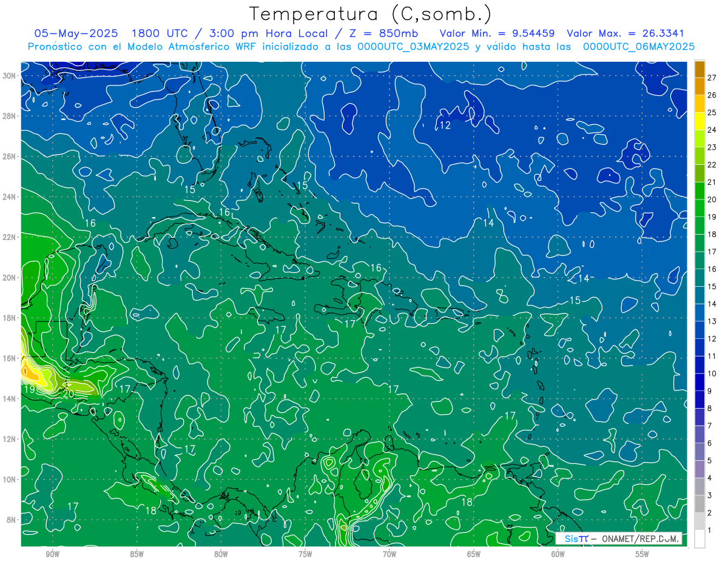Image resolution: width=728 pixels, height=562 pixels.
Task: Click the "70W" longitude axis label
Action: 389,555
